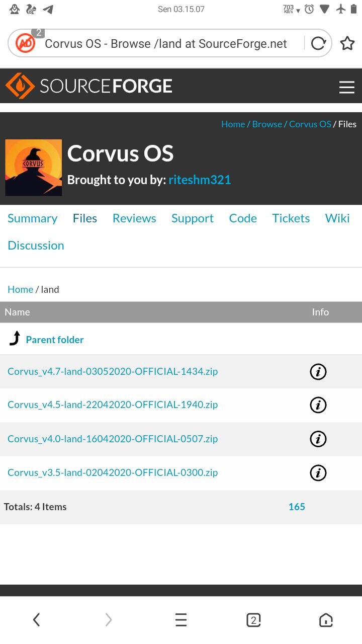The image size is (362, 644).
Task: Download Corvus_v4.7-land-03052020-OFFICIAL-1434.zip
Action: [113, 372]
